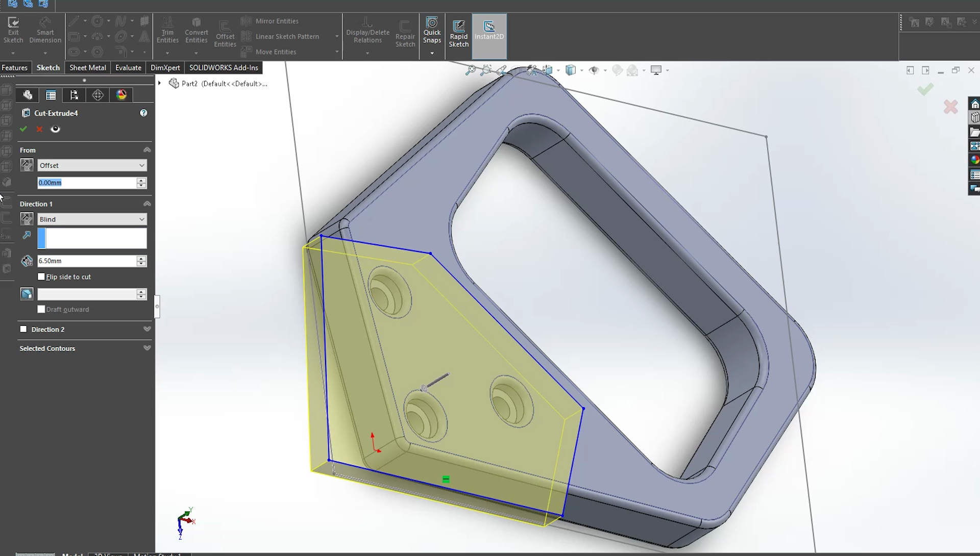Accept Cut-Extrude4 with the green checkmark
This screenshot has height=556, width=980.
23,129
